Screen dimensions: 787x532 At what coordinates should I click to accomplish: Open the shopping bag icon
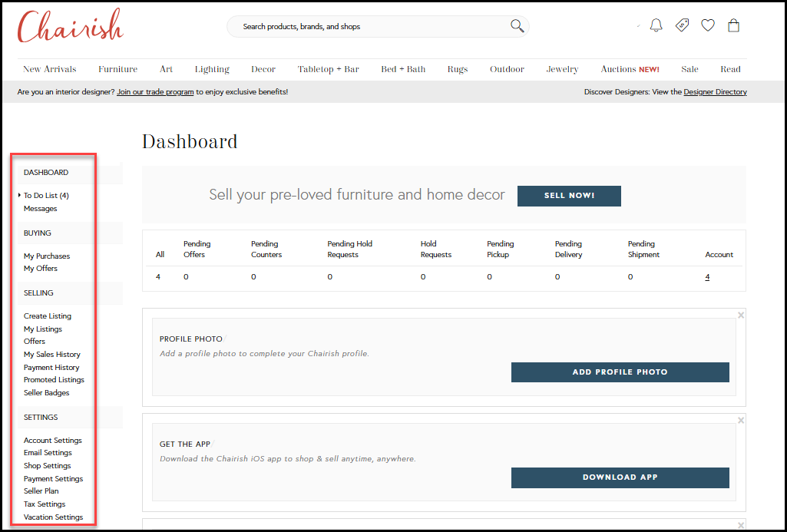coord(734,25)
